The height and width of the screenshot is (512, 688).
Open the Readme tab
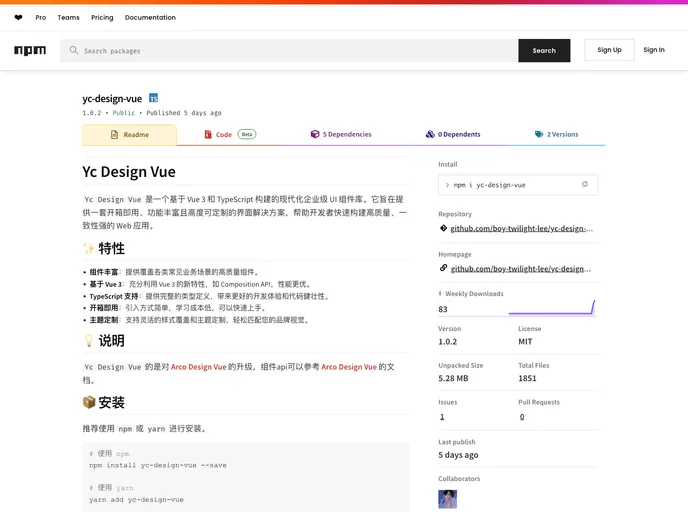129,135
